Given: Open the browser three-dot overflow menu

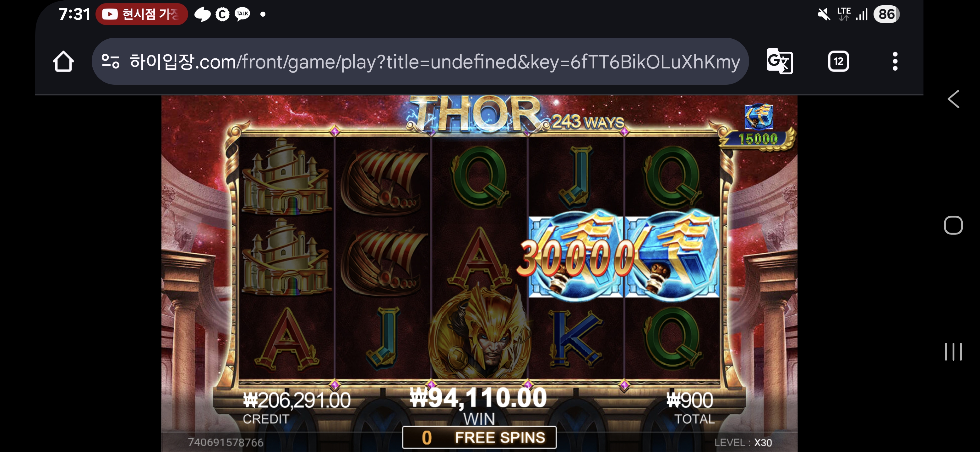Looking at the screenshot, I should pyautogui.click(x=895, y=61).
